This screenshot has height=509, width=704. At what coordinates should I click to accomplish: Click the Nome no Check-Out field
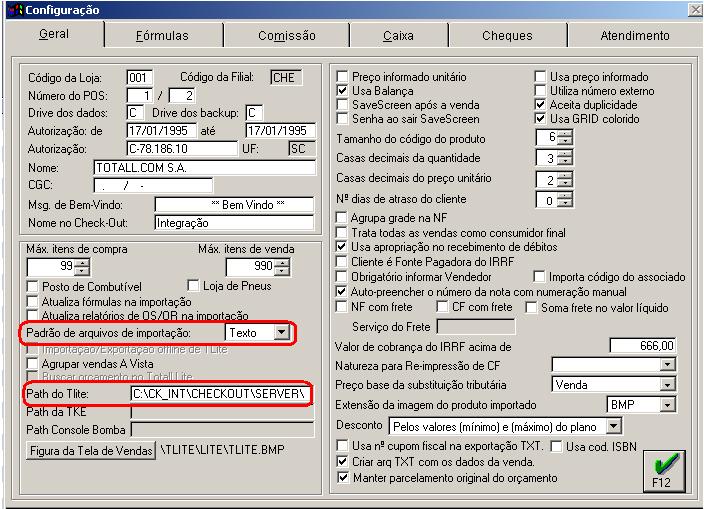point(234,223)
